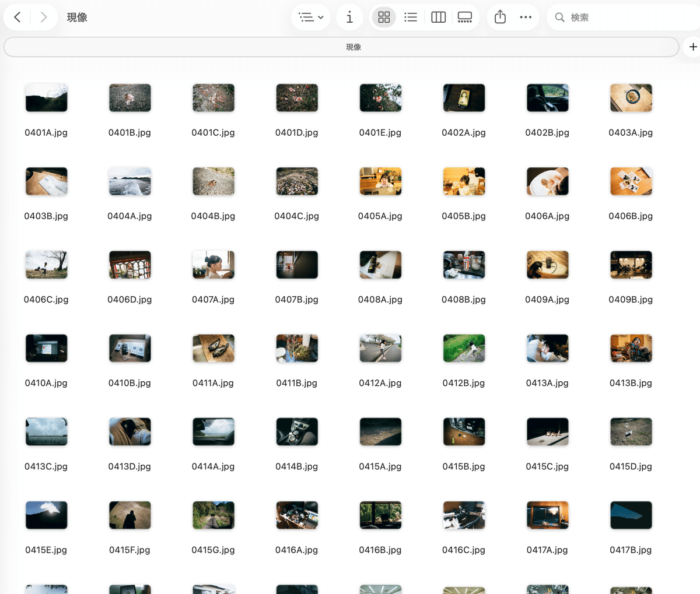Click file name 0401E.jpg

380,132
